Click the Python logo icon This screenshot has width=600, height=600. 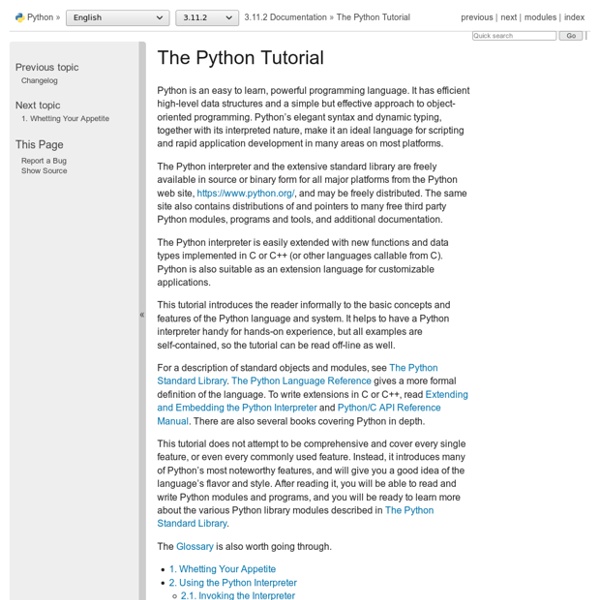point(20,18)
